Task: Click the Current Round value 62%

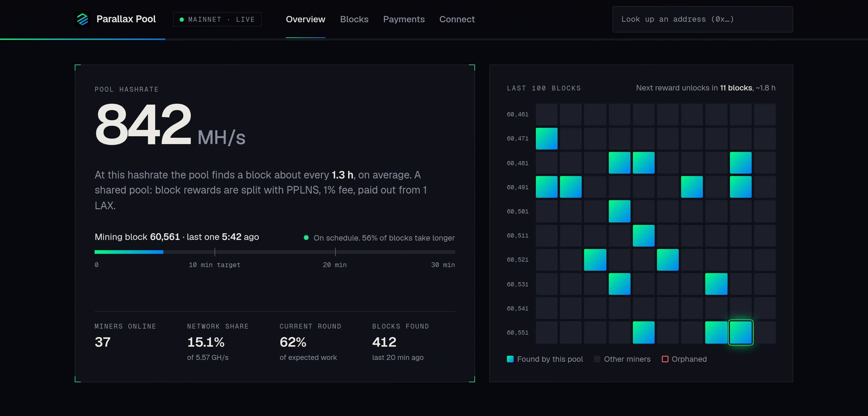Action: click(293, 342)
